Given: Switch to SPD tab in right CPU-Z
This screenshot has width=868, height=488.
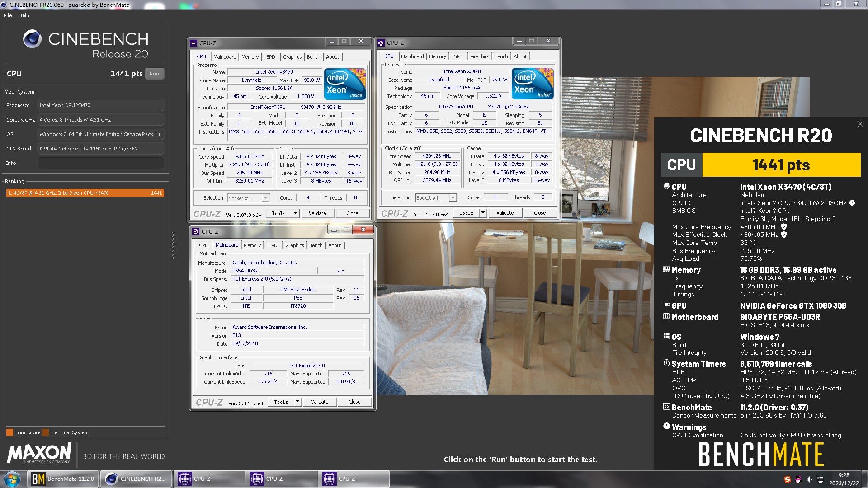Looking at the screenshot, I should click(x=458, y=56).
